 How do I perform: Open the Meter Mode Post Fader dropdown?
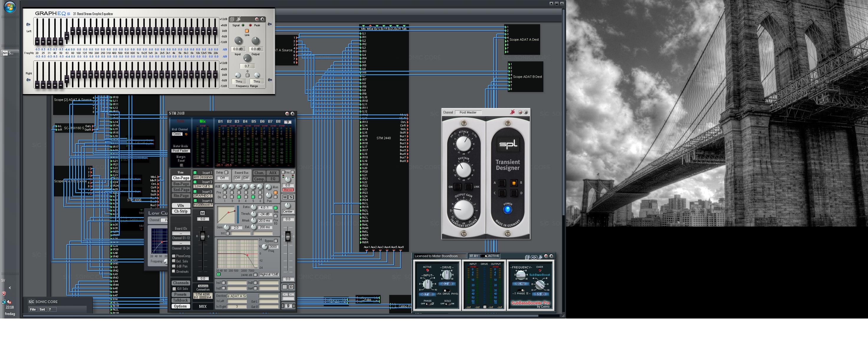point(181,151)
